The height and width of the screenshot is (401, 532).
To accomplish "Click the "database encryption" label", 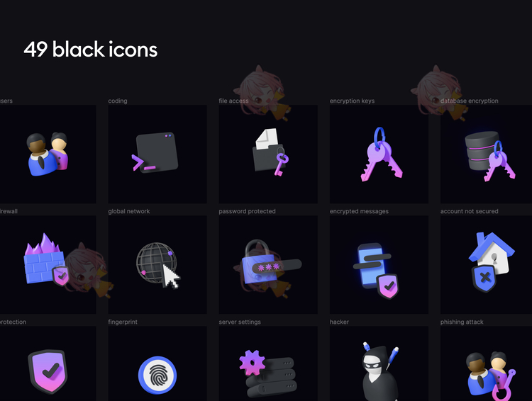I will pyautogui.click(x=470, y=101).
